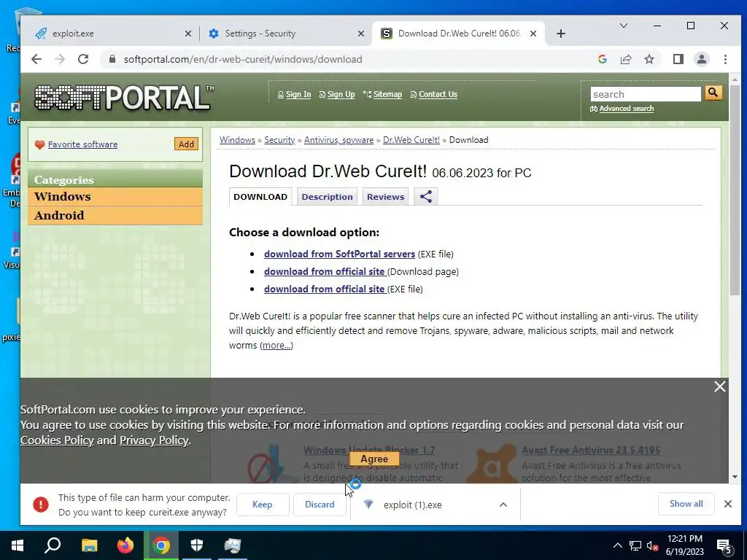
Task: Open the taskbar clock and date
Action: 684,545
